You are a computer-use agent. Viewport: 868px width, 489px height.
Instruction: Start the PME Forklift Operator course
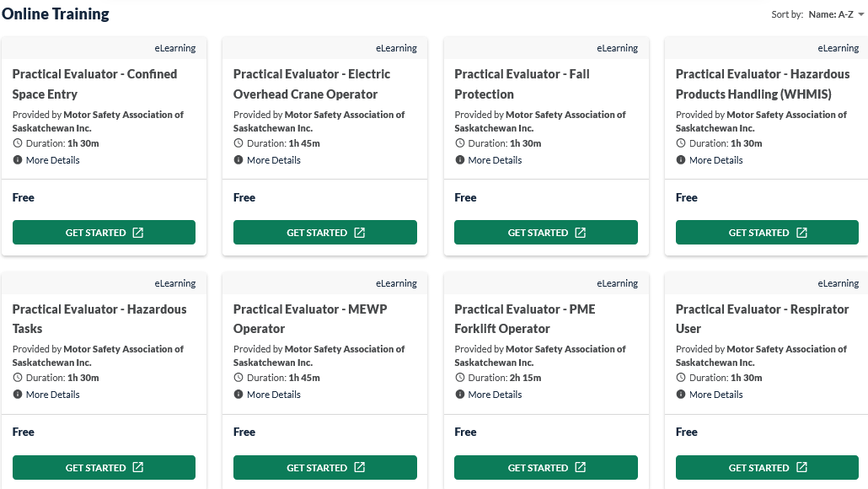tap(545, 468)
